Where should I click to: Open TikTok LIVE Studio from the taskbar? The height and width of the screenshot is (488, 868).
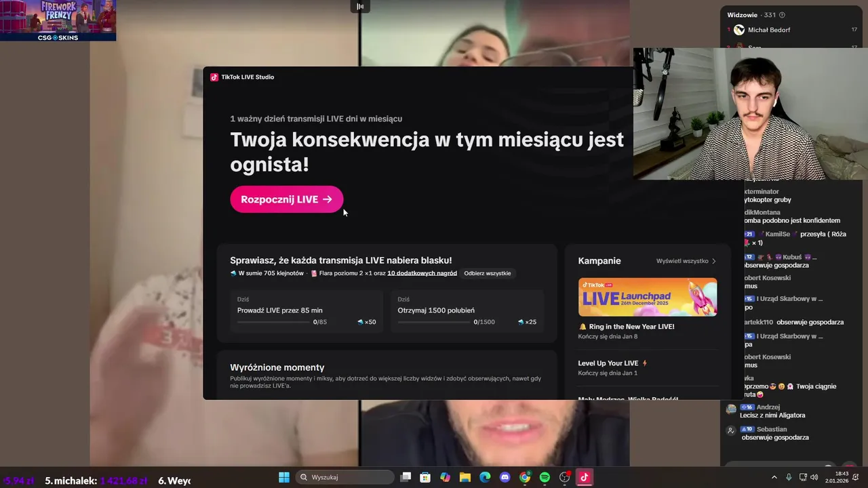coord(585,477)
